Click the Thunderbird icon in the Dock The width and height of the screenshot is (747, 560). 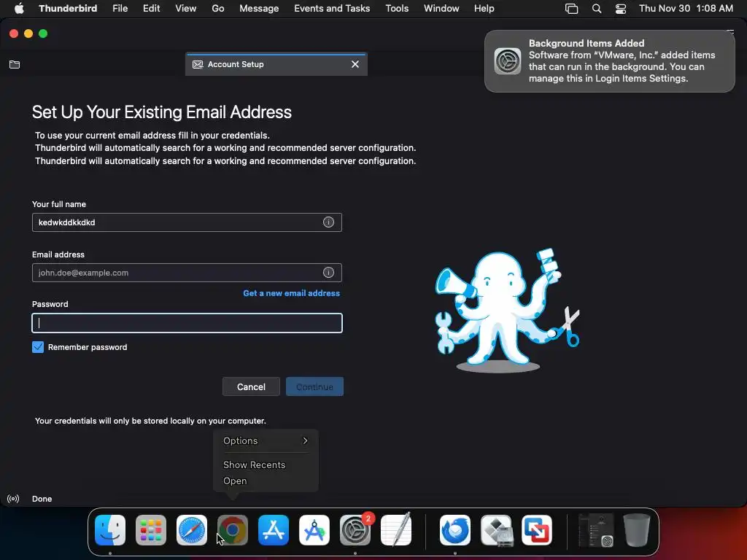[455, 530]
